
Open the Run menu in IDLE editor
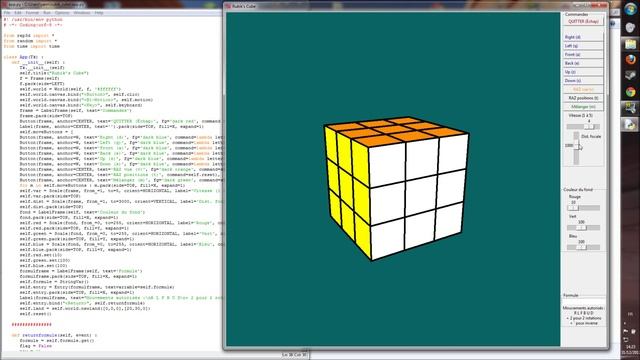[x=47, y=13]
